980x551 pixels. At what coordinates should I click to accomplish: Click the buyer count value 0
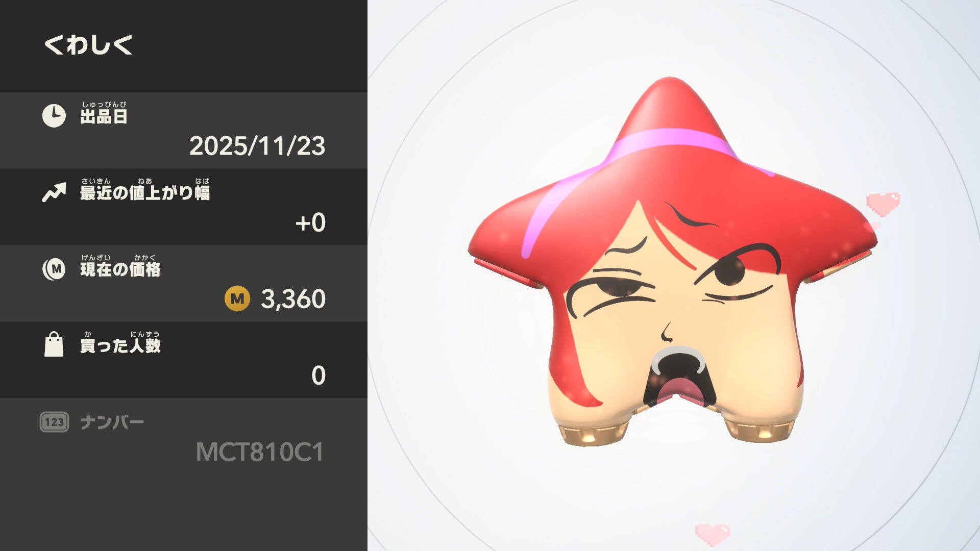coord(318,375)
